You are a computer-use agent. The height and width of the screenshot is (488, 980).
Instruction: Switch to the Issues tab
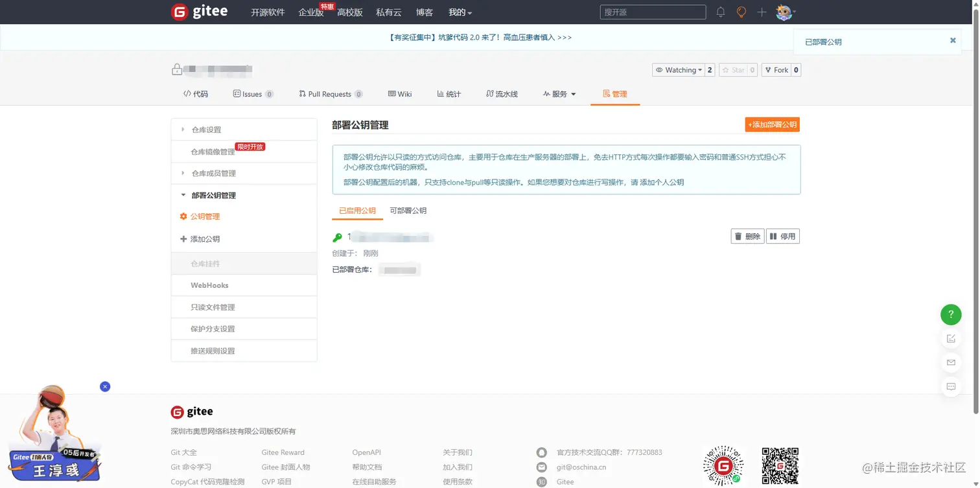coord(253,94)
